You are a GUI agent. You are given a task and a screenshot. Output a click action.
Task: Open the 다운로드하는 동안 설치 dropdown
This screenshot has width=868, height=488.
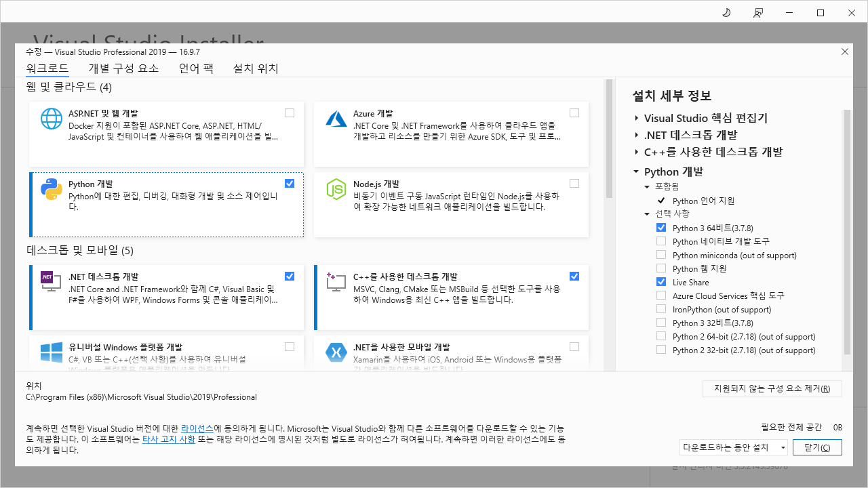[734, 447]
